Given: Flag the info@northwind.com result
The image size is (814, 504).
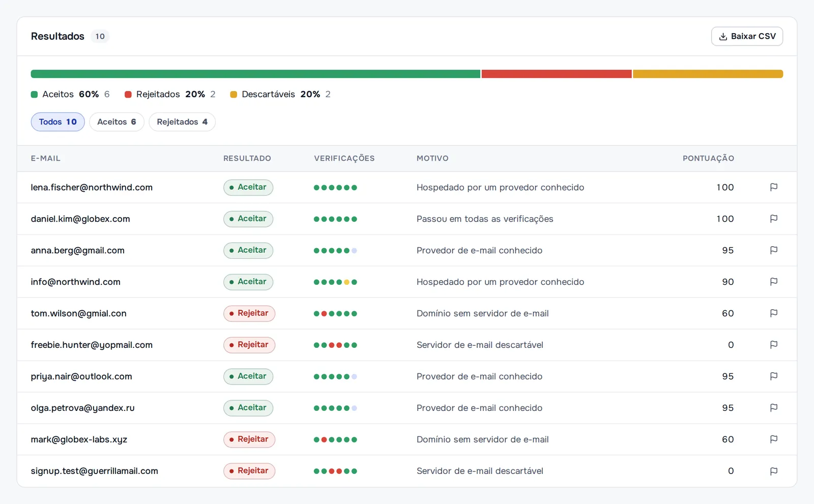Looking at the screenshot, I should pyautogui.click(x=773, y=282).
